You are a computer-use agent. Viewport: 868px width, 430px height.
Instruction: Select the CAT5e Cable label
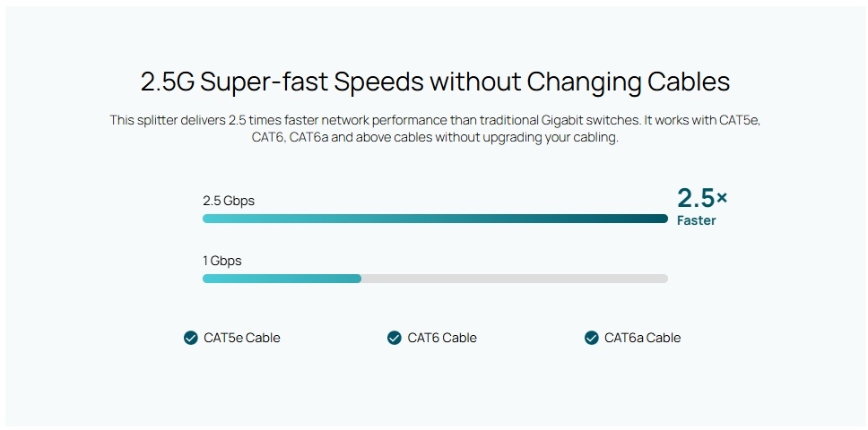pos(242,338)
